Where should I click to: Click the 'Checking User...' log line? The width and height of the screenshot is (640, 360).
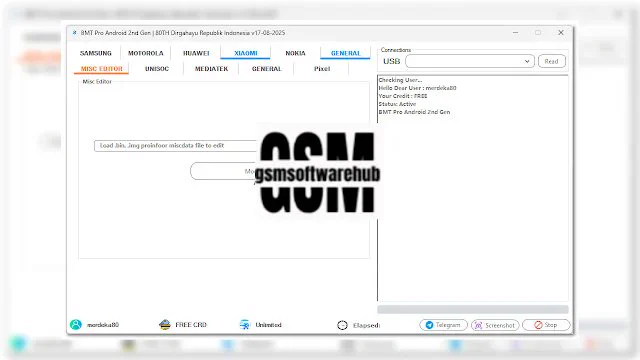click(x=400, y=80)
